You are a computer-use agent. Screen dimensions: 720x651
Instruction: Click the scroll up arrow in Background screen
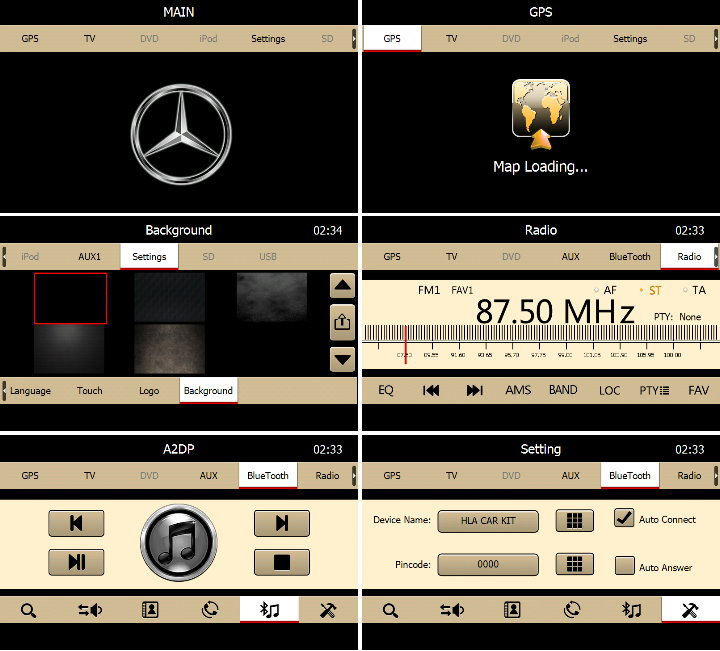[342, 286]
